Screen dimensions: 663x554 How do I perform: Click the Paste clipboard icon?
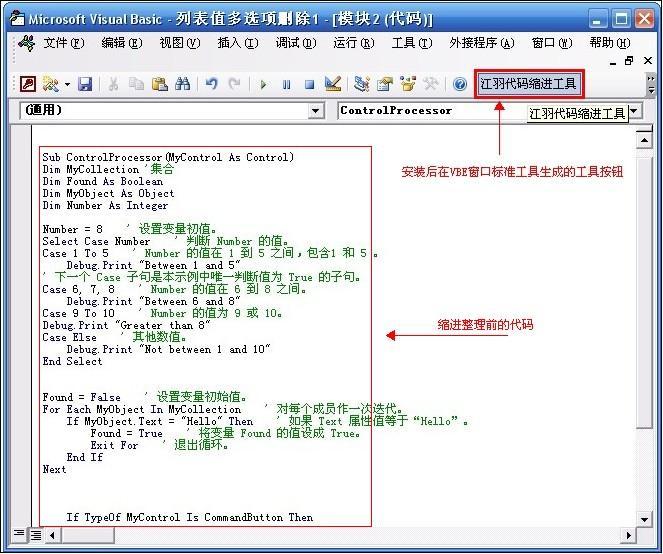coord(159,84)
